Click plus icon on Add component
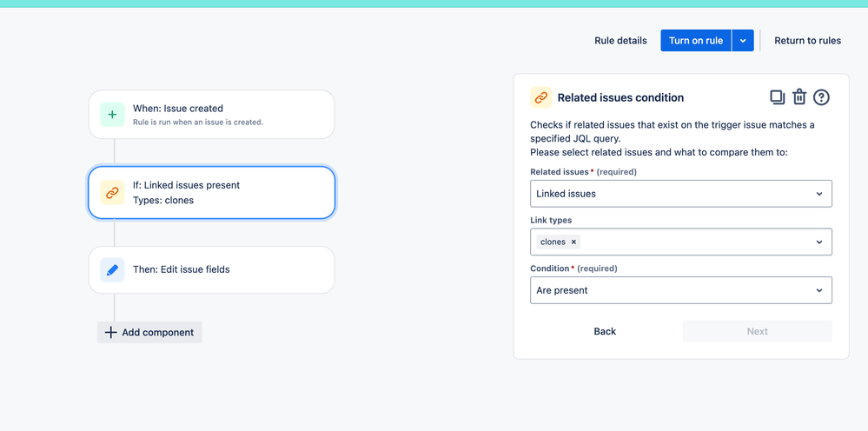This screenshot has height=431, width=868. [x=110, y=333]
